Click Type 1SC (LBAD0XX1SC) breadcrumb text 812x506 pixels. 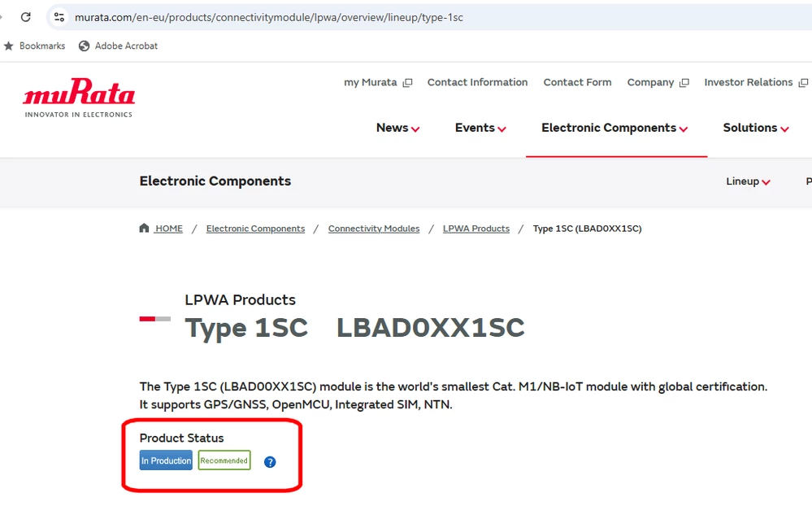coord(587,229)
